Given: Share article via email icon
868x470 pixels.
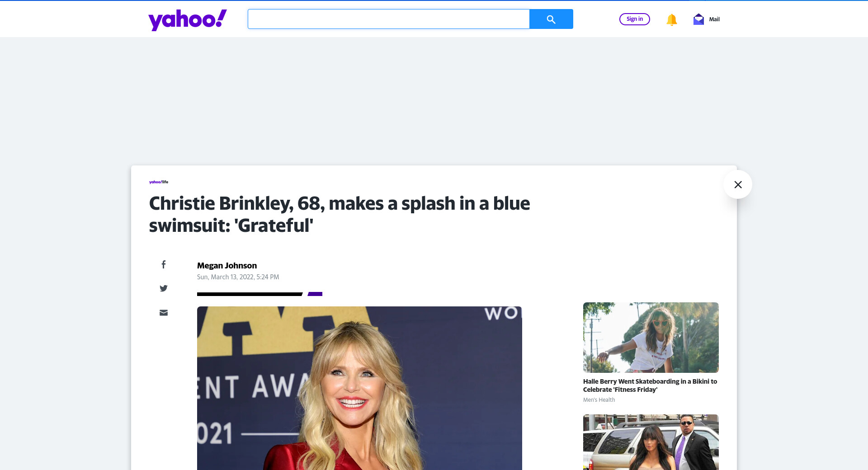Looking at the screenshot, I should coord(164,313).
